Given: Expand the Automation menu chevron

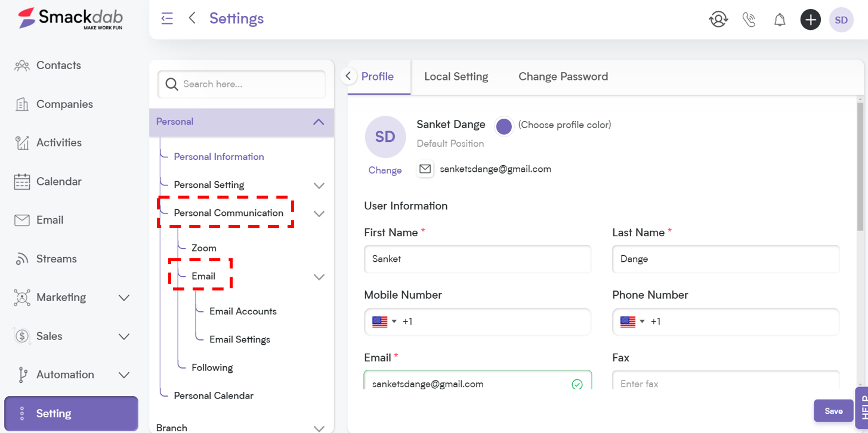Looking at the screenshot, I should tap(124, 375).
